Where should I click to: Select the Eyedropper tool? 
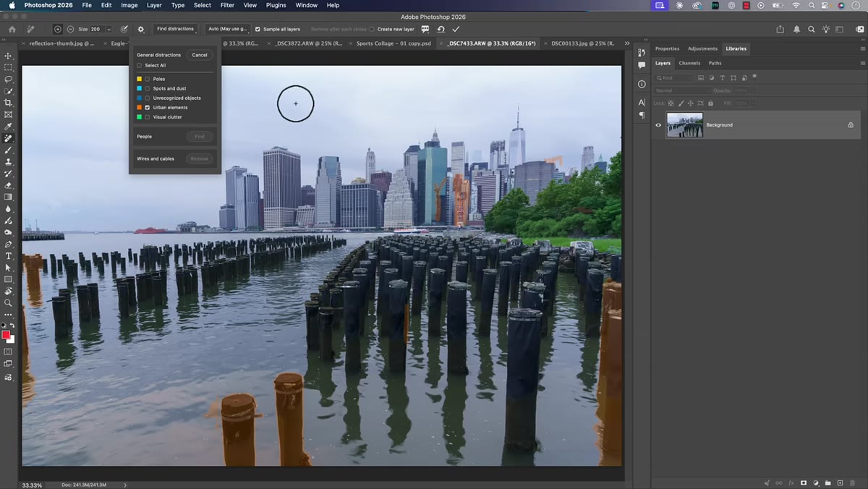tap(9, 126)
